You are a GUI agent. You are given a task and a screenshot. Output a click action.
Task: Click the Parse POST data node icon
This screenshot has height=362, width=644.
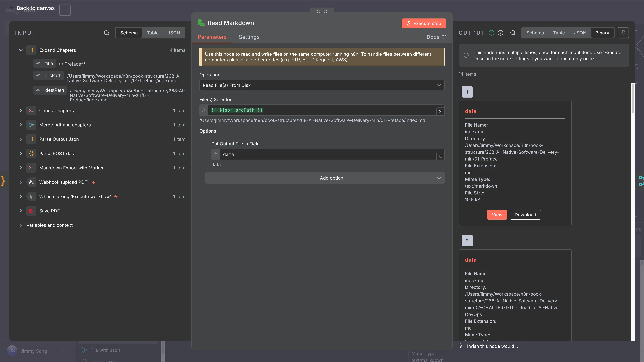pos(31,153)
